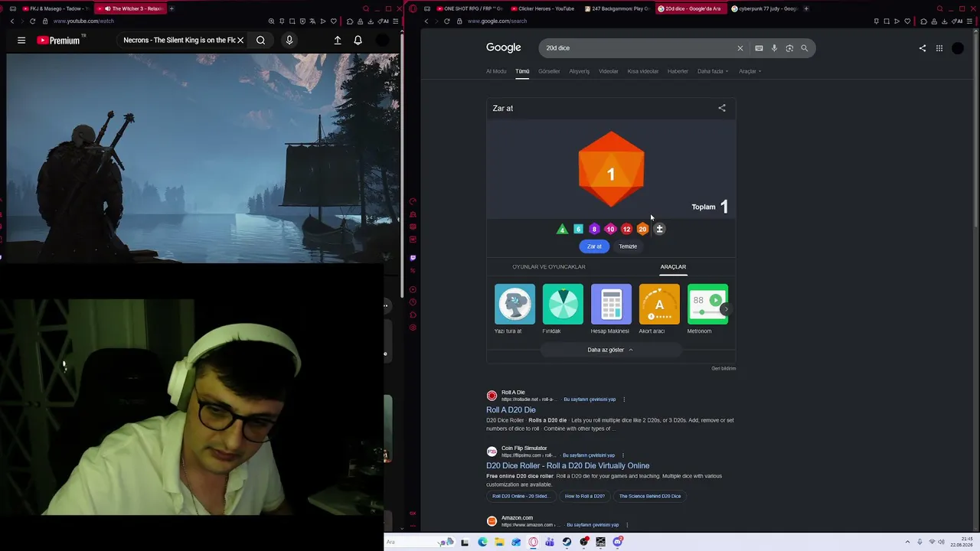Open options menu for Roll A Die result

[x=624, y=399]
